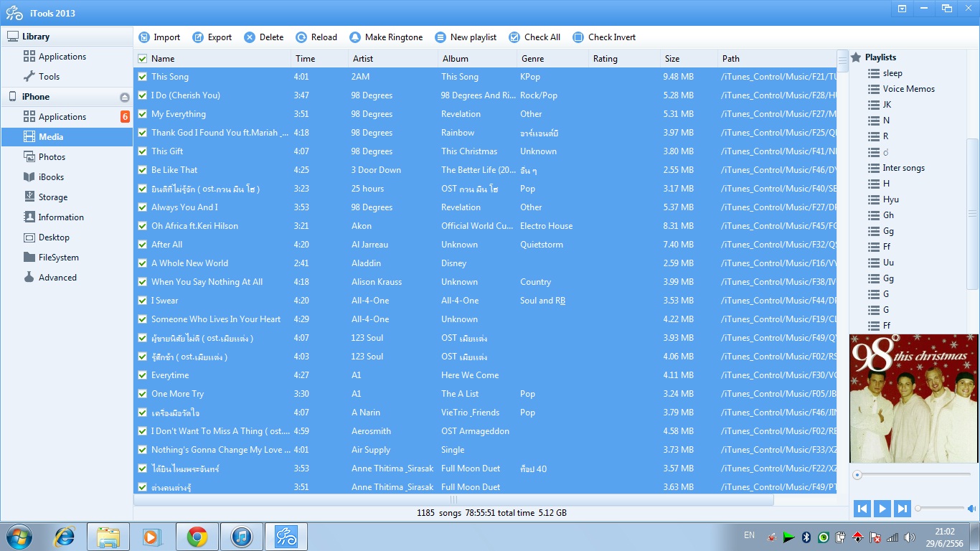Sort by the Size column header
Image resolution: width=980 pixels, height=551 pixels.
click(x=689, y=59)
